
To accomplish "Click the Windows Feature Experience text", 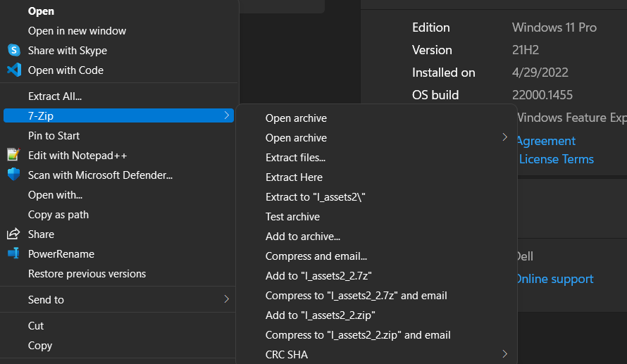I will (572, 118).
